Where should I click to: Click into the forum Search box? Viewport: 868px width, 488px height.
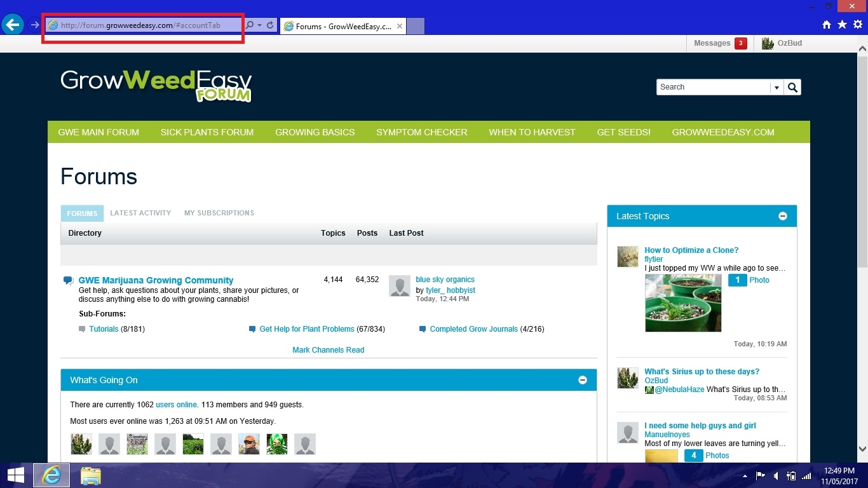[713, 87]
